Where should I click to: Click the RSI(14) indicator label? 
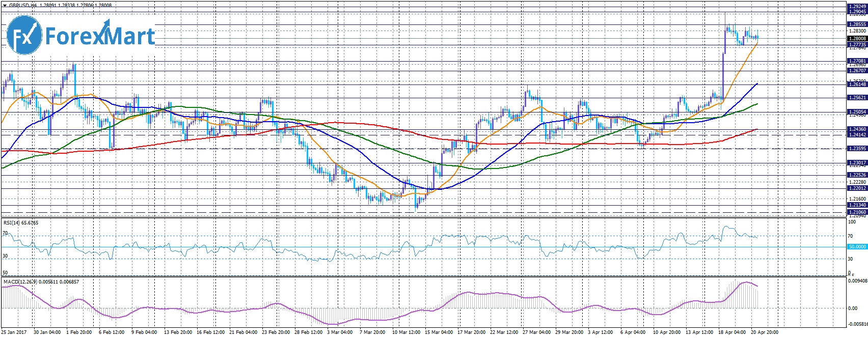[x=13, y=223]
